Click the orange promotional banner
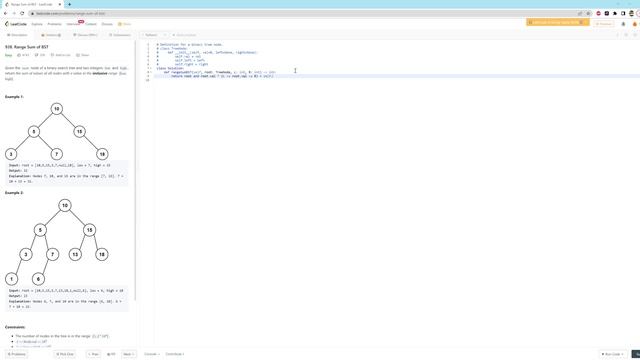The image size is (640, 360). pos(557,22)
